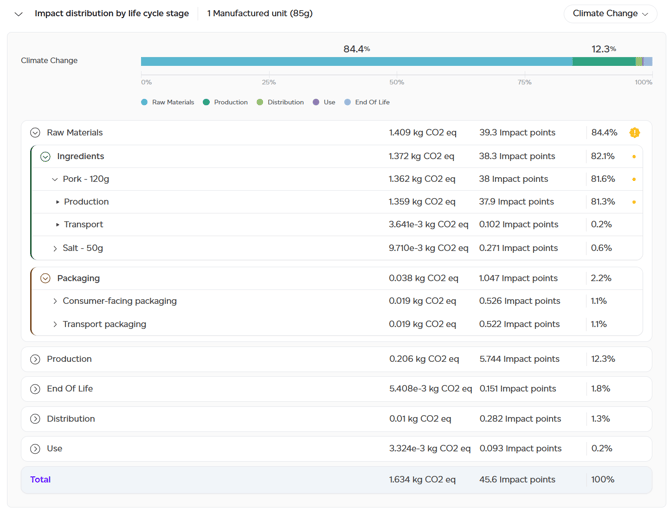
Task: Toggle Production legend dot in chart
Action: point(206,102)
